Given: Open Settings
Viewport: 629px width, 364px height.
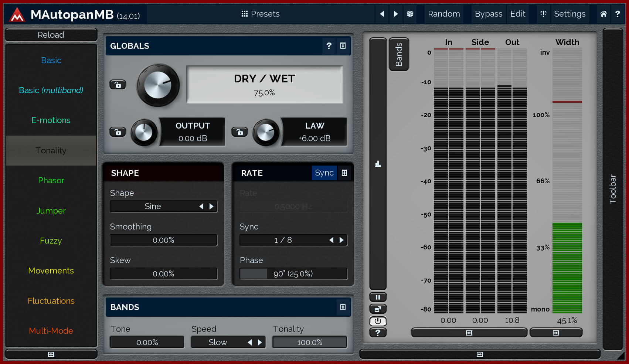Looking at the screenshot, I should coord(569,14).
